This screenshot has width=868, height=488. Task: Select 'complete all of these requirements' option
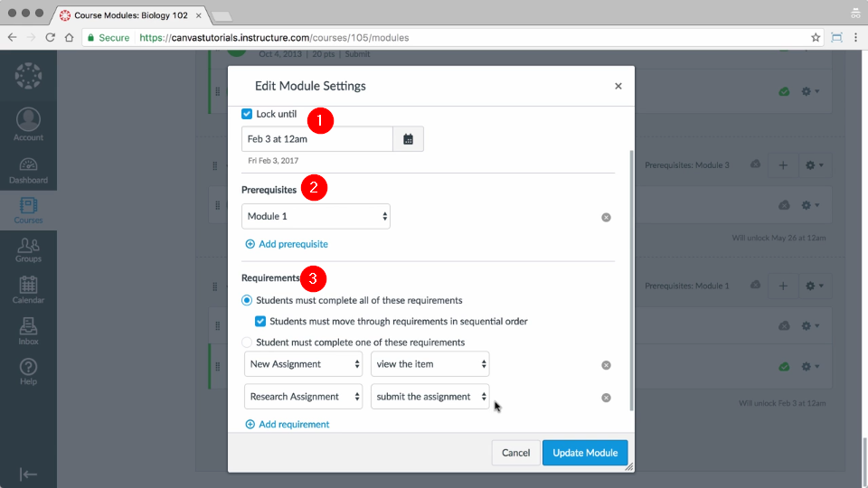point(247,300)
